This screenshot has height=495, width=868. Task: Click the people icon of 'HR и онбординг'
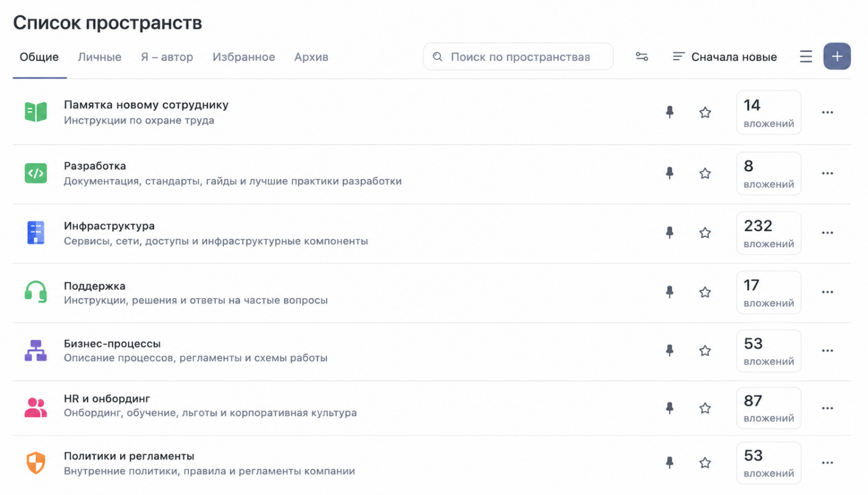coord(36,407)
